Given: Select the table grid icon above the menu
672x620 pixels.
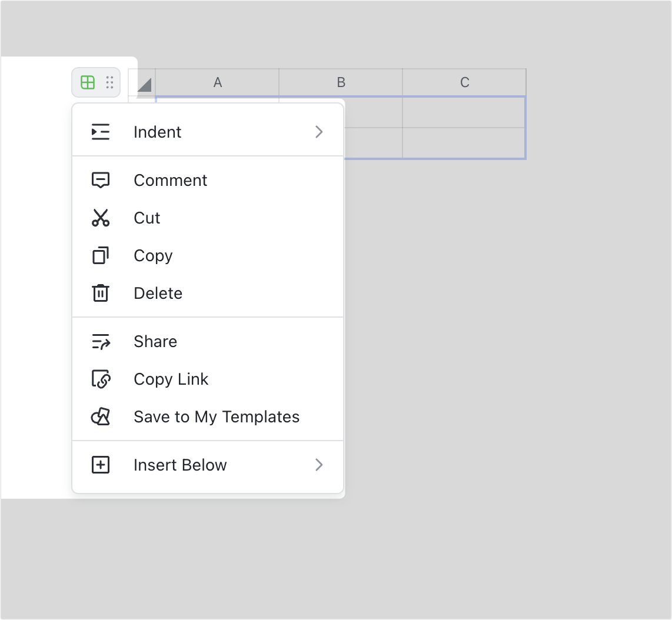Looking at the screenshot, I should pos(87,82).
